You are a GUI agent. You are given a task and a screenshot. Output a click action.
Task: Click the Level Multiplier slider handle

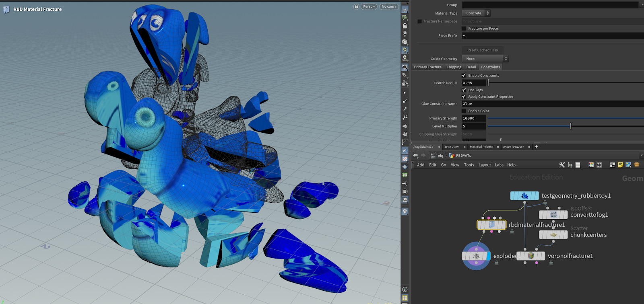click(570, 126)
